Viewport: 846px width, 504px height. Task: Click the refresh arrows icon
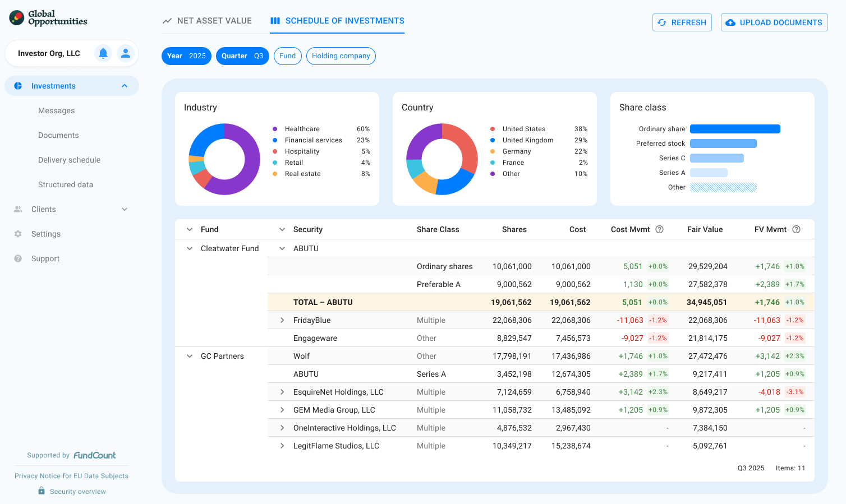pyautogui.click(x=662, y=22)
